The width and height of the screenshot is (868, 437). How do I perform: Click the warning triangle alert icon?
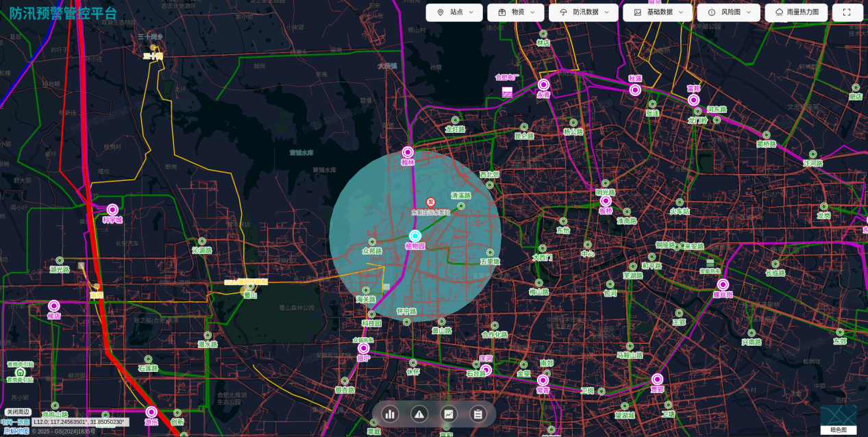(419, 414)
